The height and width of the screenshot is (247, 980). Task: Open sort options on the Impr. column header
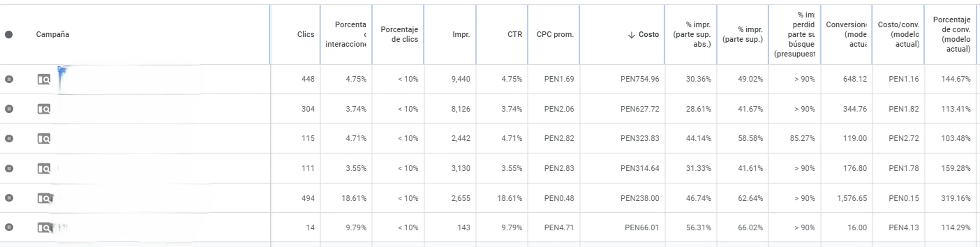tap(461, 34)
